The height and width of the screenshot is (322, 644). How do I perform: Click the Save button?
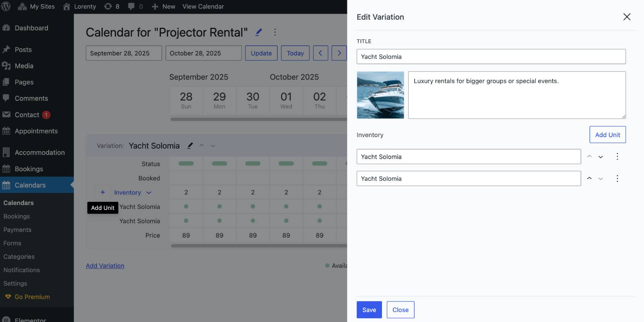click(x=369, y=310)
